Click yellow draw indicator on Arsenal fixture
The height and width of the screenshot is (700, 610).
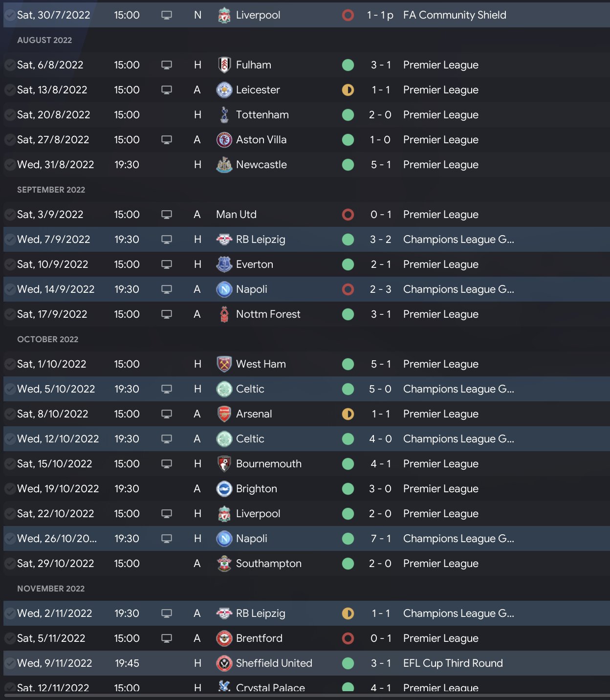348,414
